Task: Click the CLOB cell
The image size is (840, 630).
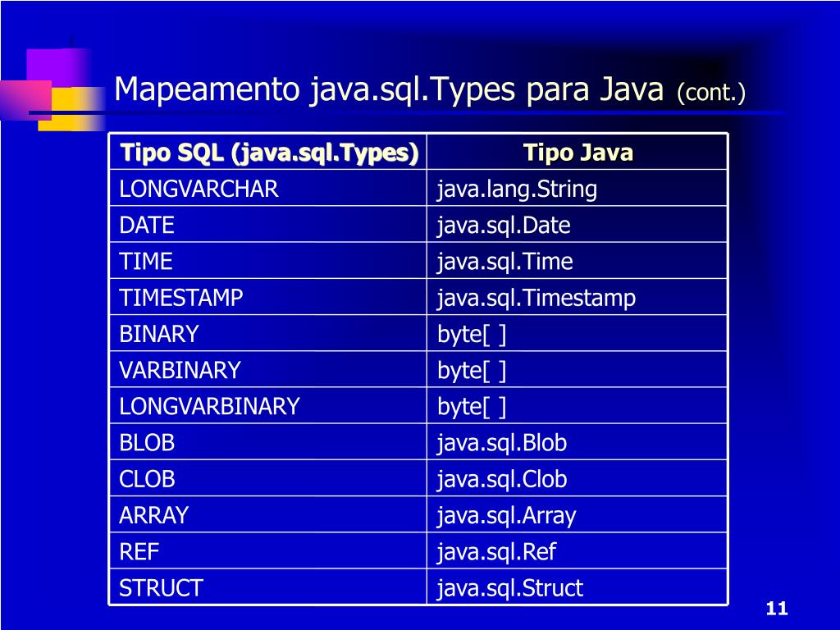Action: pos(268,478)
